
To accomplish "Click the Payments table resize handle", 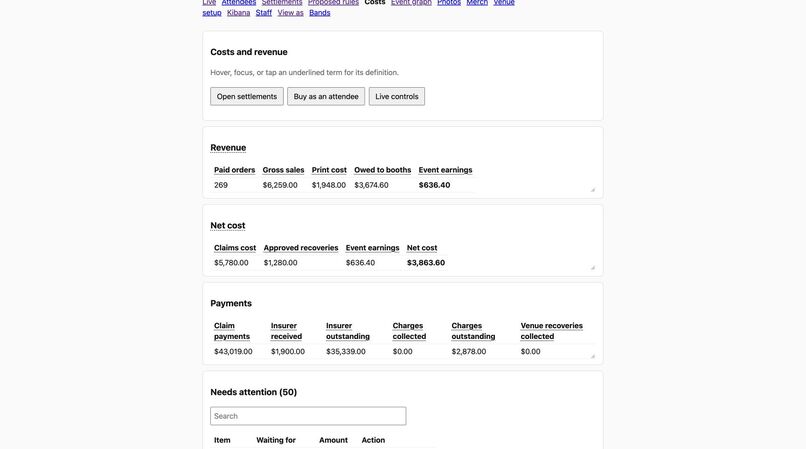I will point(592,356).
